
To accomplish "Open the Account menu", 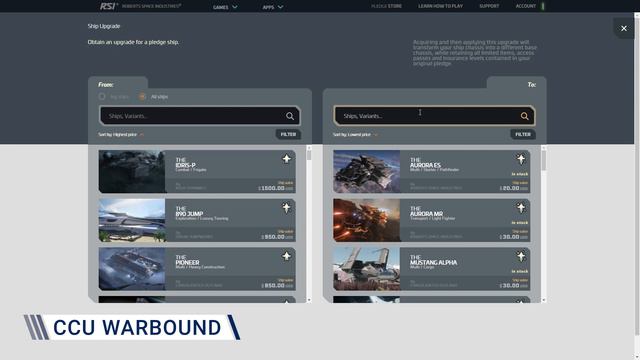I will (526, 6).
